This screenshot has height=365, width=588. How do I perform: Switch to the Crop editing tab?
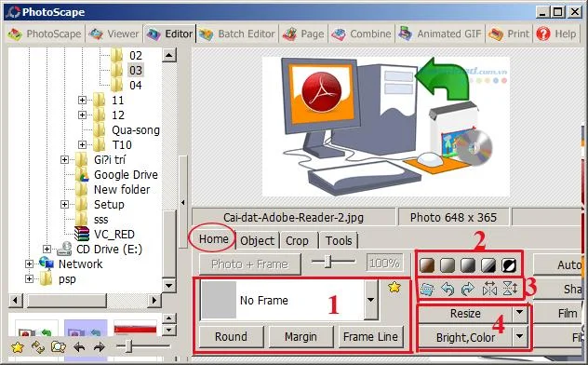(297, 240)
